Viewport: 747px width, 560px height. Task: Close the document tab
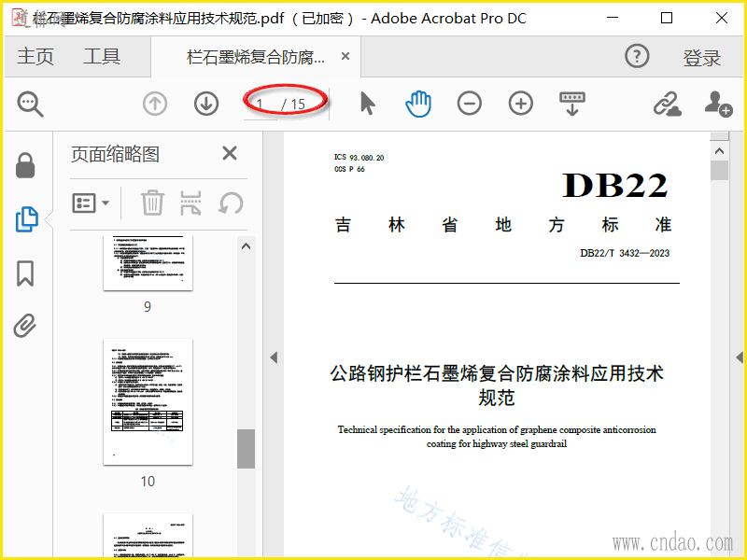tap(345, 56)
